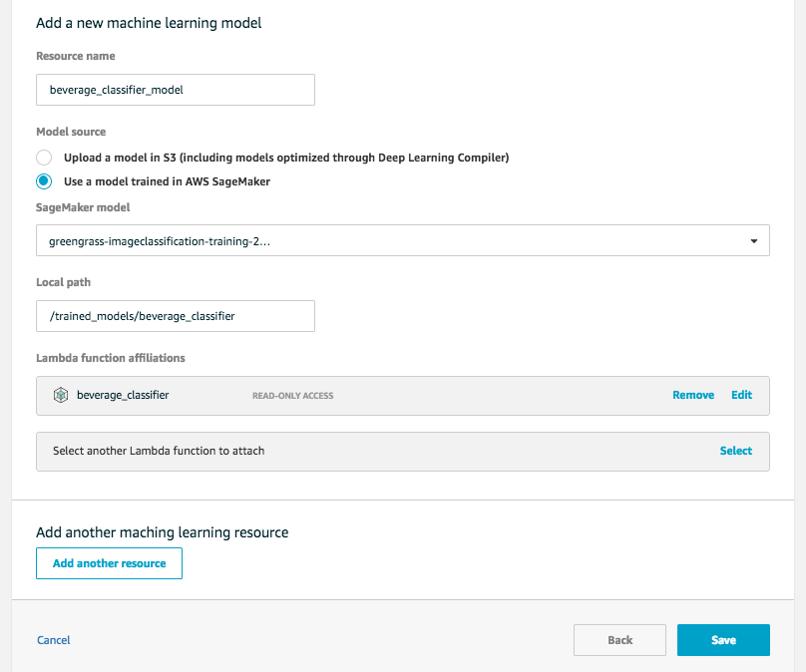Screen dimensions: 806x672
Task: Click the beverage_classifier function name
Action: pyautogui.click(x=123, y=395)
